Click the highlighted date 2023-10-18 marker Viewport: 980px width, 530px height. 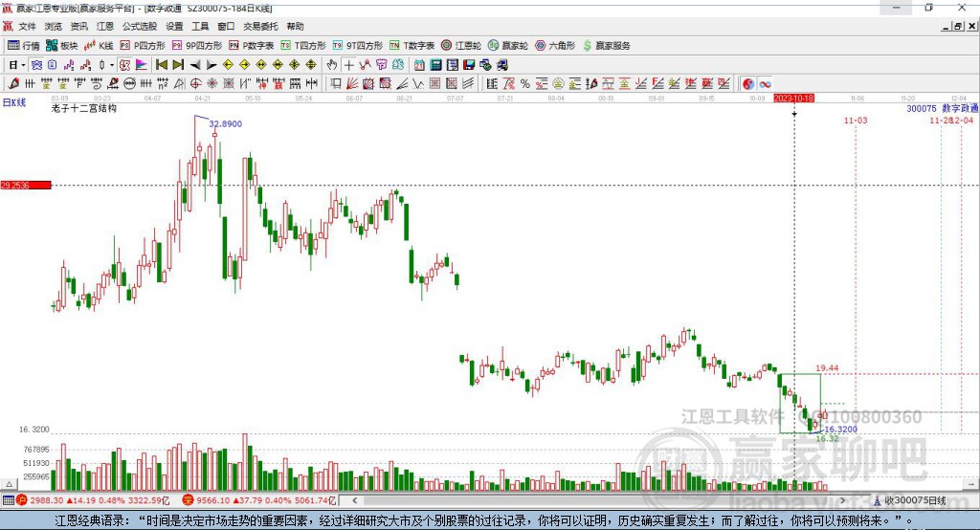click(x=793, y=99)
